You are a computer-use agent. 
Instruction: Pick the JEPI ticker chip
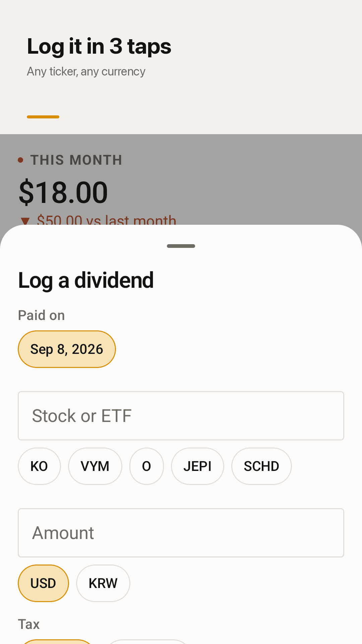(197, 466)
